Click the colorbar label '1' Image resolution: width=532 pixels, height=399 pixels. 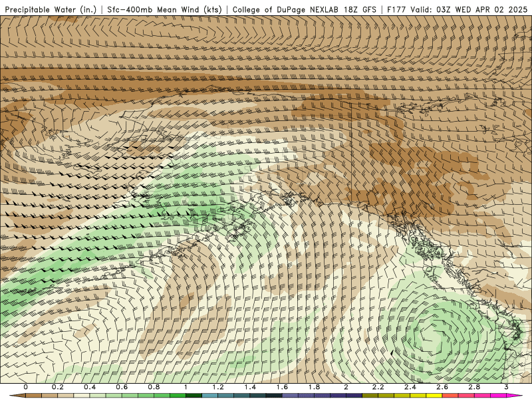(x=186, y=388)
